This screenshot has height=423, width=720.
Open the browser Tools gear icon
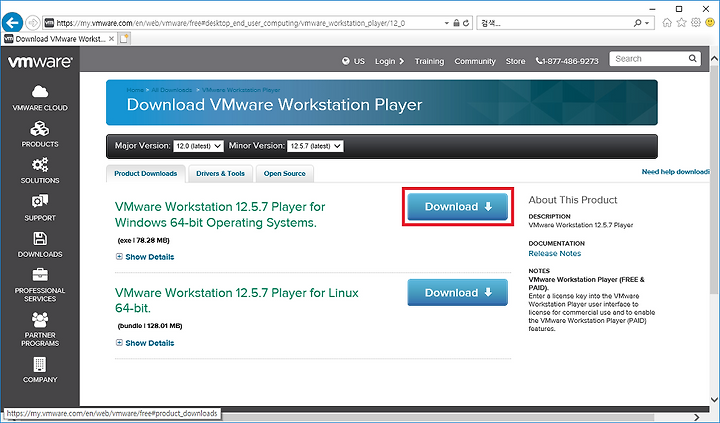point(696,23)
